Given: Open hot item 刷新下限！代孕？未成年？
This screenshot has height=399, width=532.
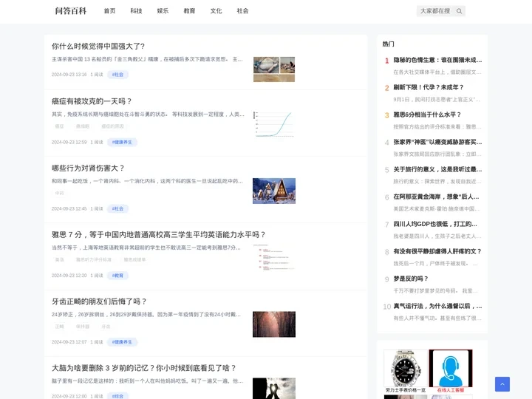Looking at the screenshot, I should [429, 87].
